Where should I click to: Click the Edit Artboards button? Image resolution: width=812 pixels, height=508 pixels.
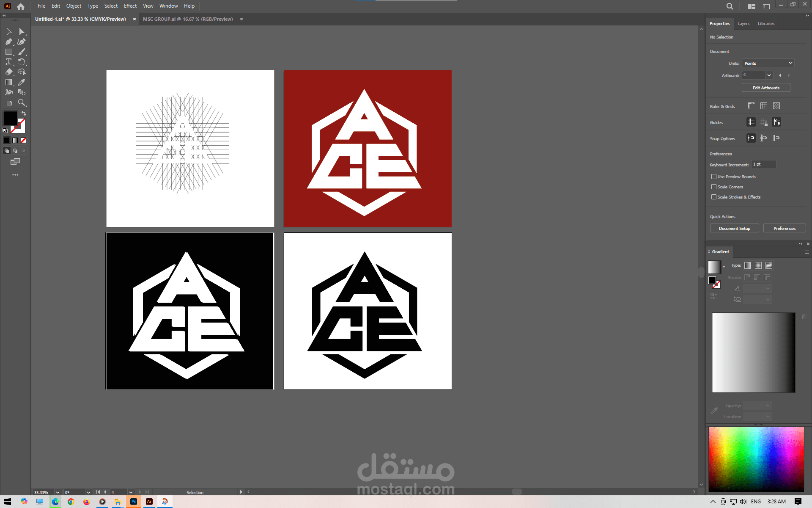pos(765,88)
